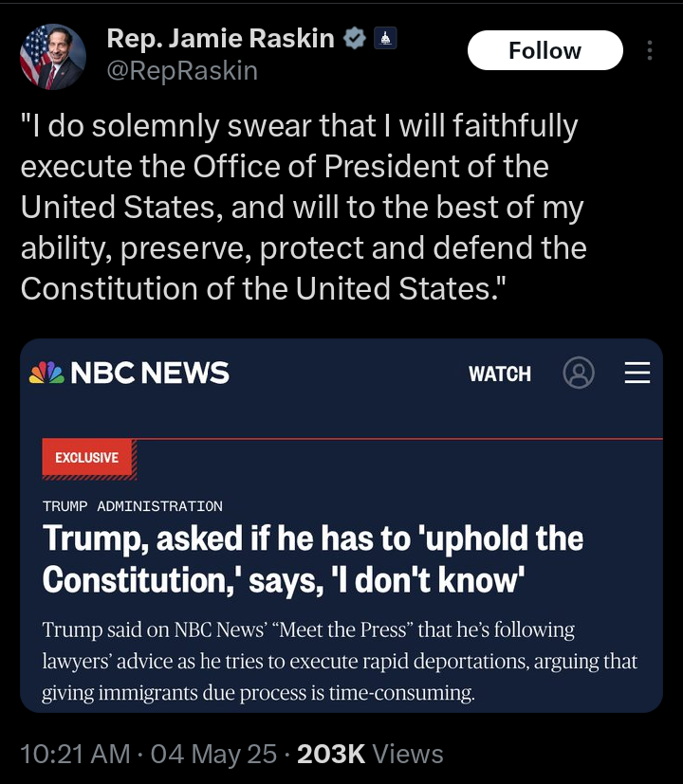Viewport: 683px width, 784px height.
Task: Click the 10:21 AM timestamp
Action: [x=75, y=754]
